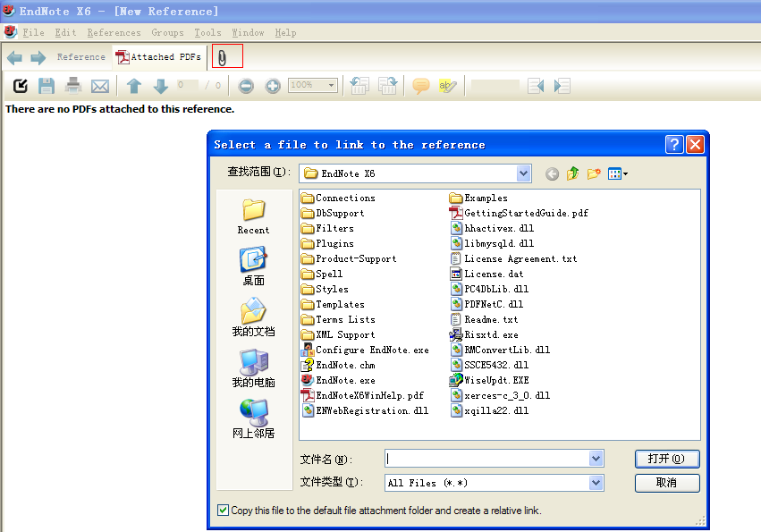
Task: Expand the 文件类型 All Files dropdown
Action: [596, 483]
